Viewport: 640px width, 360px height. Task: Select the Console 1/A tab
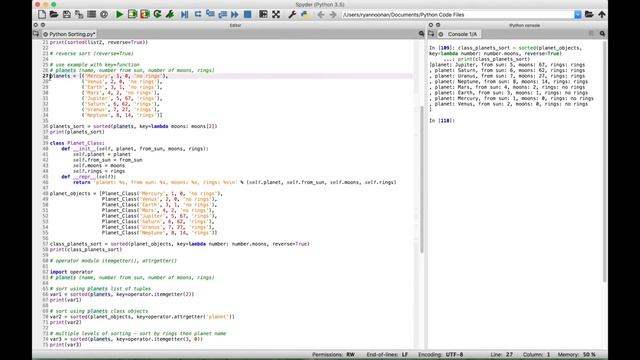click(458, 34)
